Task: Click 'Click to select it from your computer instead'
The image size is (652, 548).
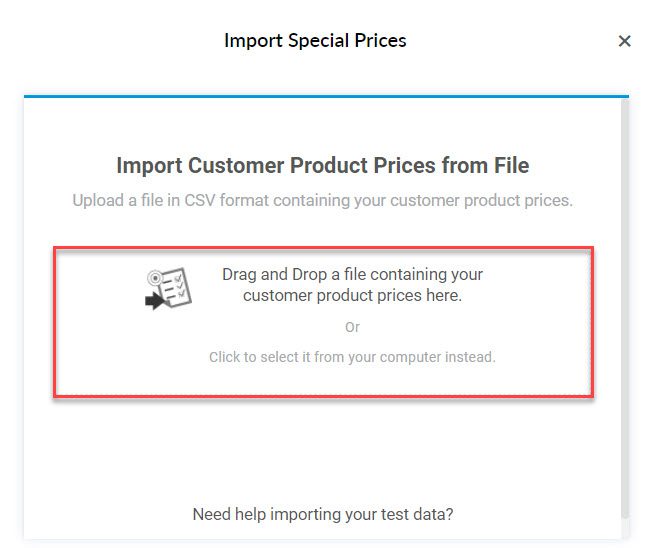Action: [352, 357]
